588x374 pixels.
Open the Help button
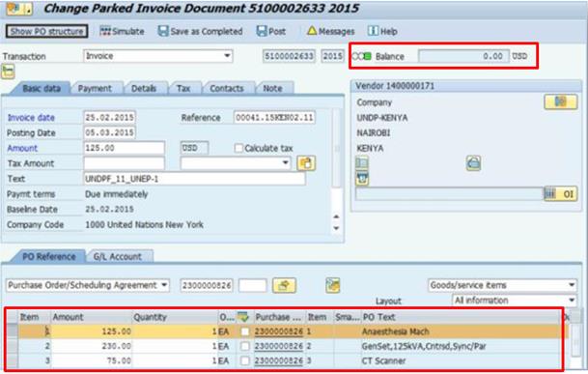tap(382, 31)
